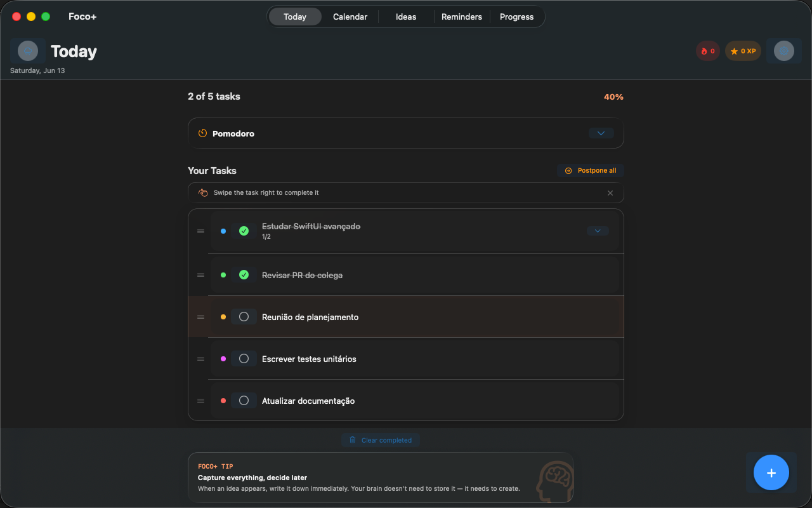Click the Postpone all button
This screenshot has height=508, width=812.
coord(591,170)
